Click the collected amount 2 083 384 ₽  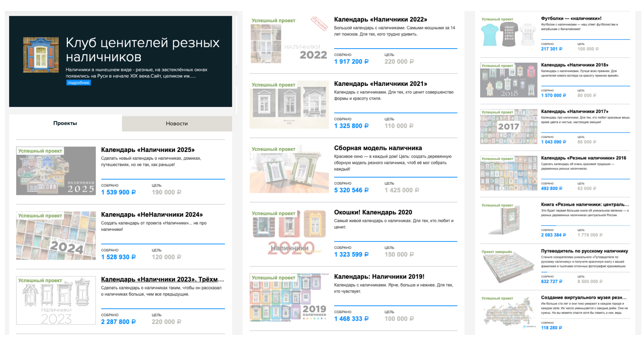coord(554,235)
